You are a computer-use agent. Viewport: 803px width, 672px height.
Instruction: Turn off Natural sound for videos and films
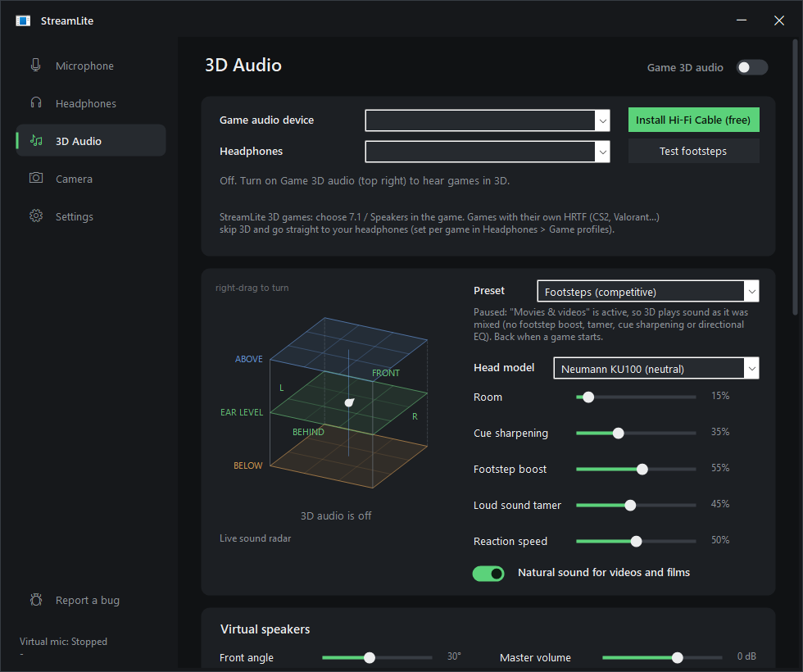488,574
